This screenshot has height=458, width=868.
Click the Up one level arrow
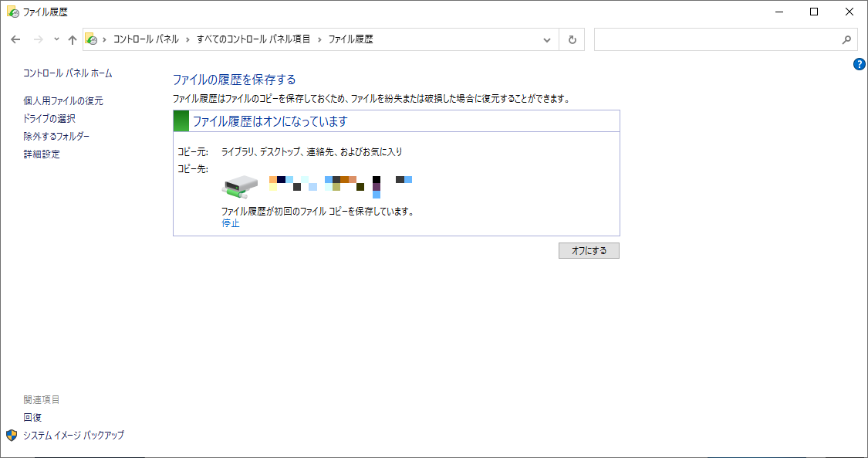pos(72,39)
